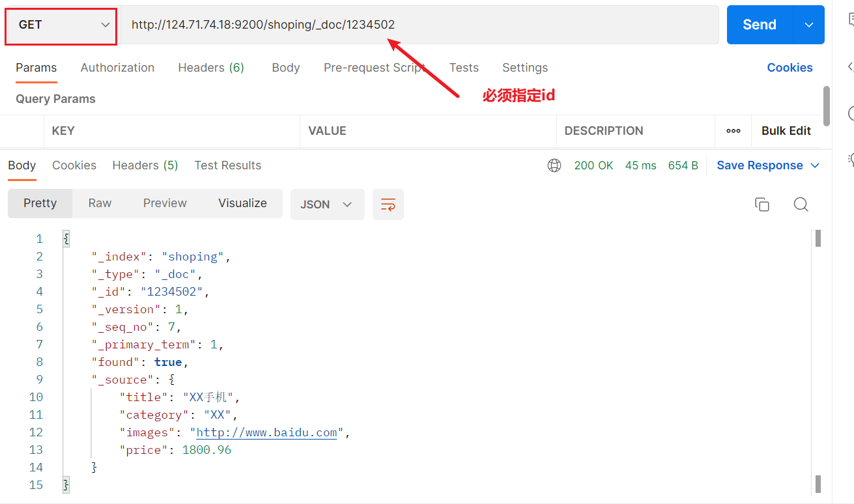Click the http://www.baidu.com link
The width and height of the screenshot is (854, 504).
pos(266,432)
